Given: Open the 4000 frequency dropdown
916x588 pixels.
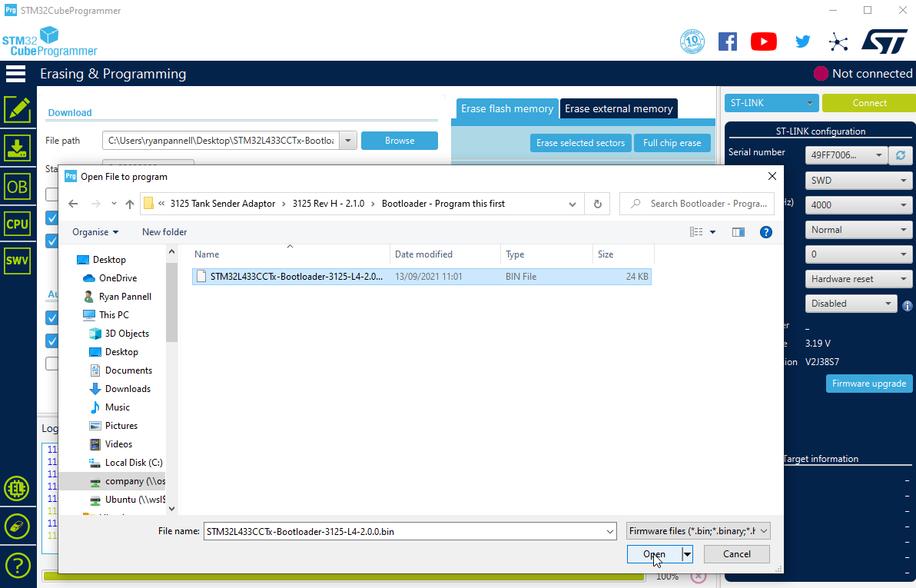Looking at the screenshot, I should pyautogui.click(x=858, y=205).
